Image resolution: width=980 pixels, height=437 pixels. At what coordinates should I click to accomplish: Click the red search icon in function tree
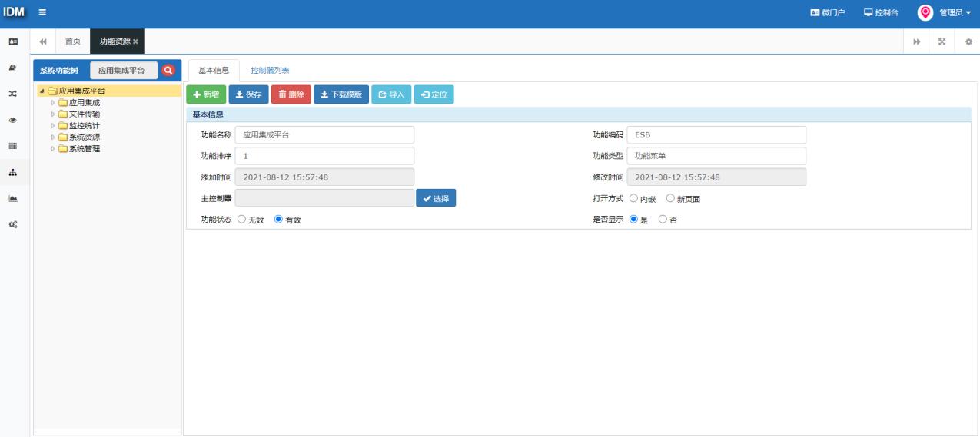click(x=168, y=70)
